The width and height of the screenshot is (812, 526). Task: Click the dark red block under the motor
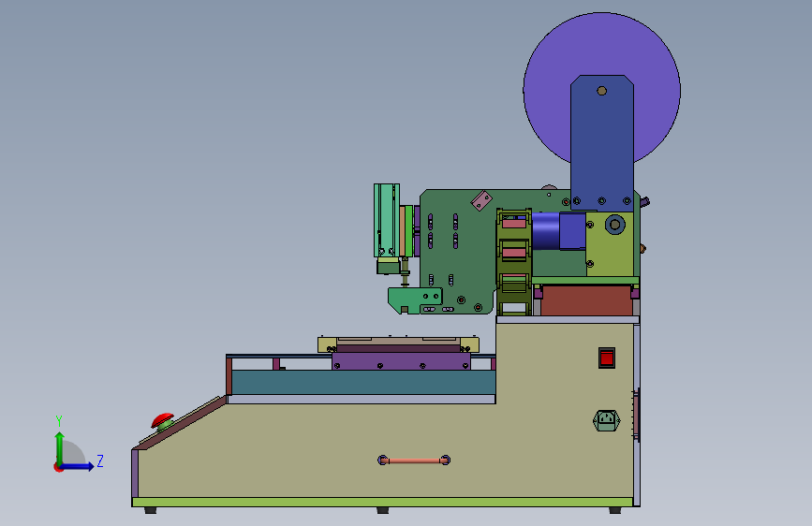tap(586, 300)
